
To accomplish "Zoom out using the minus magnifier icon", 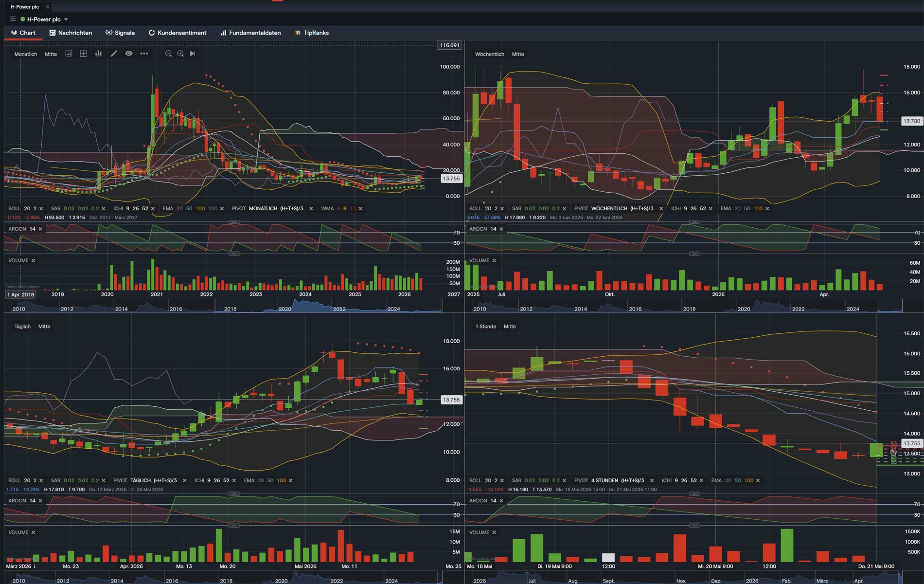I will [168, 54].
